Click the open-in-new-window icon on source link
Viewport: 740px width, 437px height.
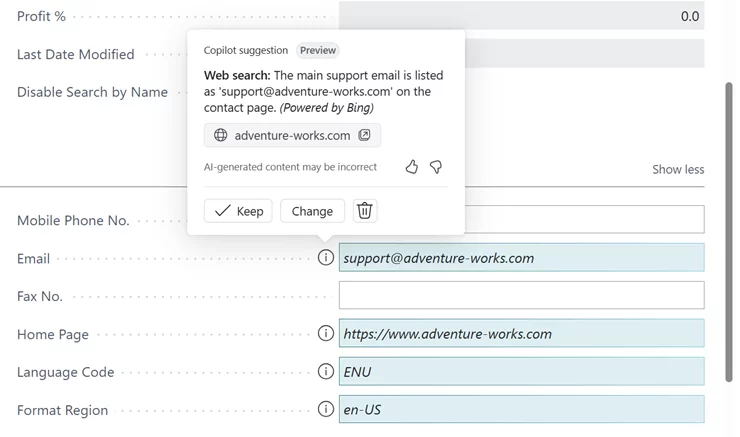tap(365, 135)
